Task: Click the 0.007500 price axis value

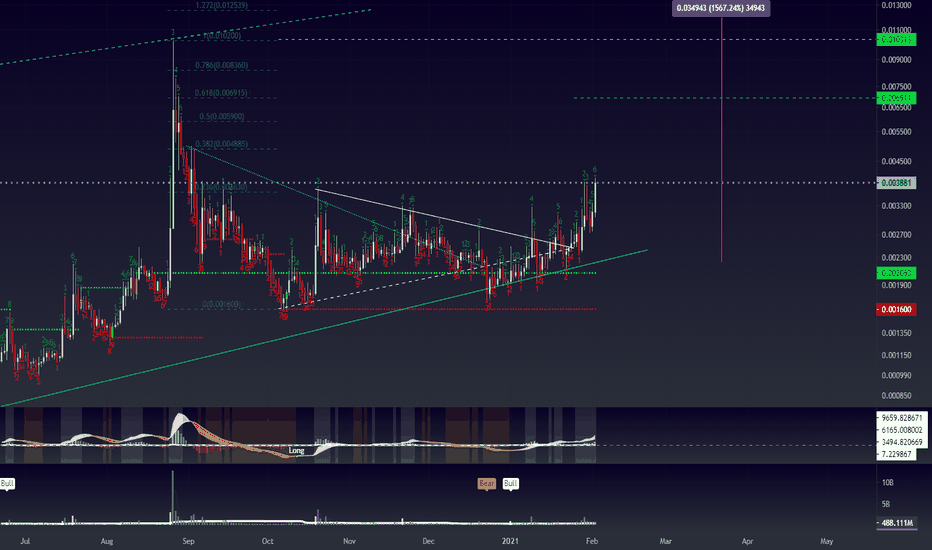Action: tap(896, 87)
